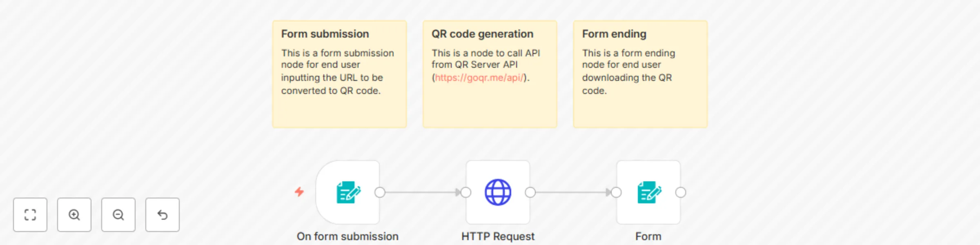Click the Form ending yellow note
Screen dimensions: 980x245
(640, 73)
